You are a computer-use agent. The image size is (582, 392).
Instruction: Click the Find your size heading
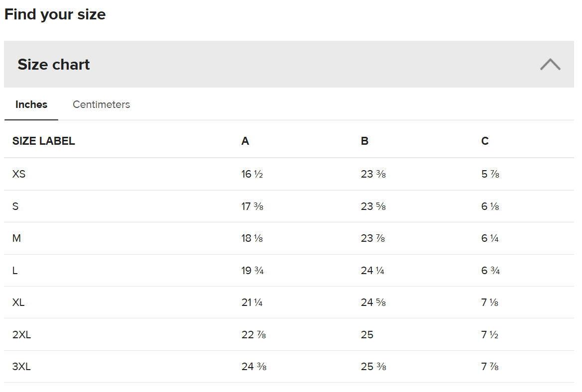pos(55,14)
